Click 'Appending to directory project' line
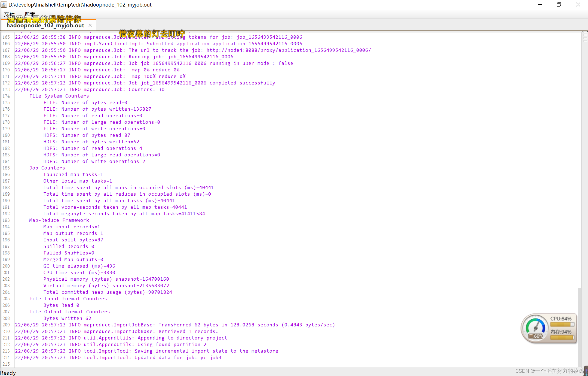The height and width of the screenshot is (376, 588). click(x=121, y=338)
